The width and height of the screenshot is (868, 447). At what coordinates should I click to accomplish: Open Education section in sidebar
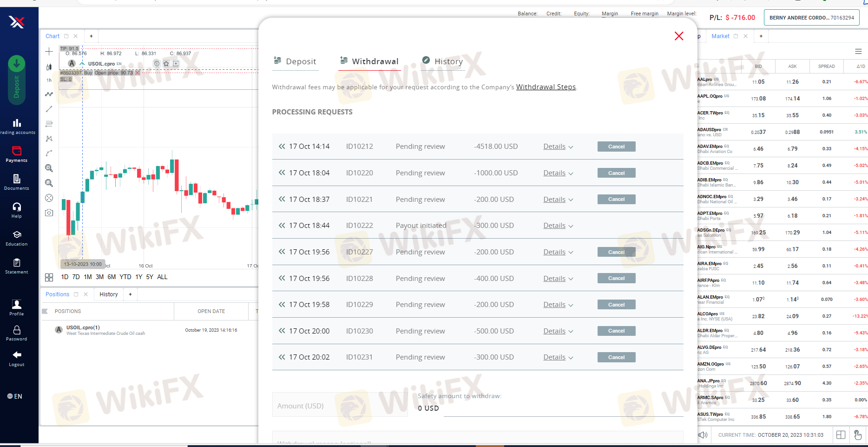17,238
